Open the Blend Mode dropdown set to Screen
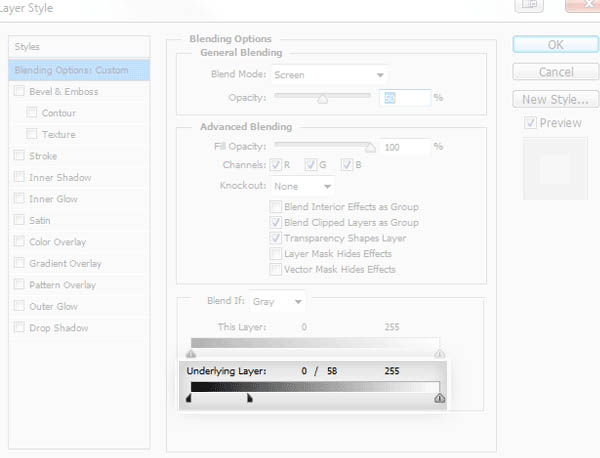 point(328,74)
